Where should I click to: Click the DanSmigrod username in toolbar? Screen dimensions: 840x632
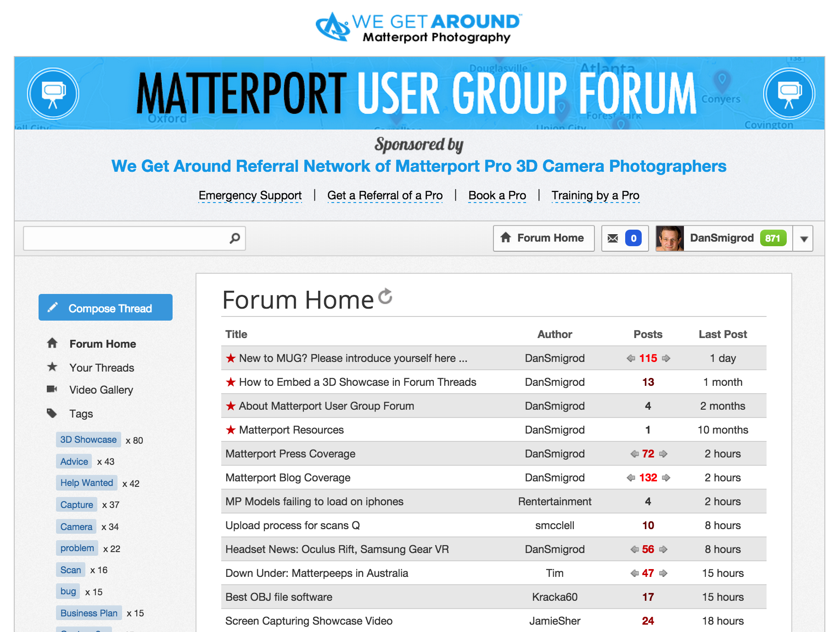point(722,238)
